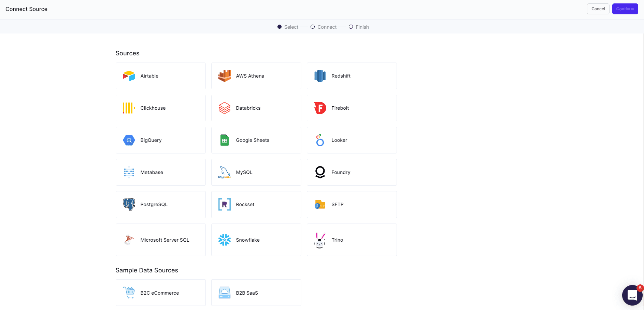The image size is (644, 310).
Task: Connect a Google Sheets source
Action: pyautogui.click(x=256, y=140)
